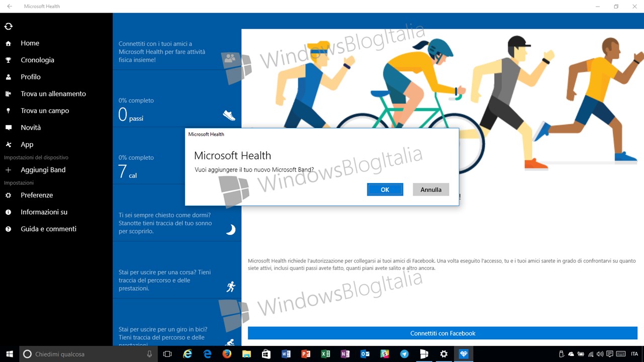The width and height of the screenshot is (644, 362).
Task: Open Informazioni su
Action: click(44, 212)
